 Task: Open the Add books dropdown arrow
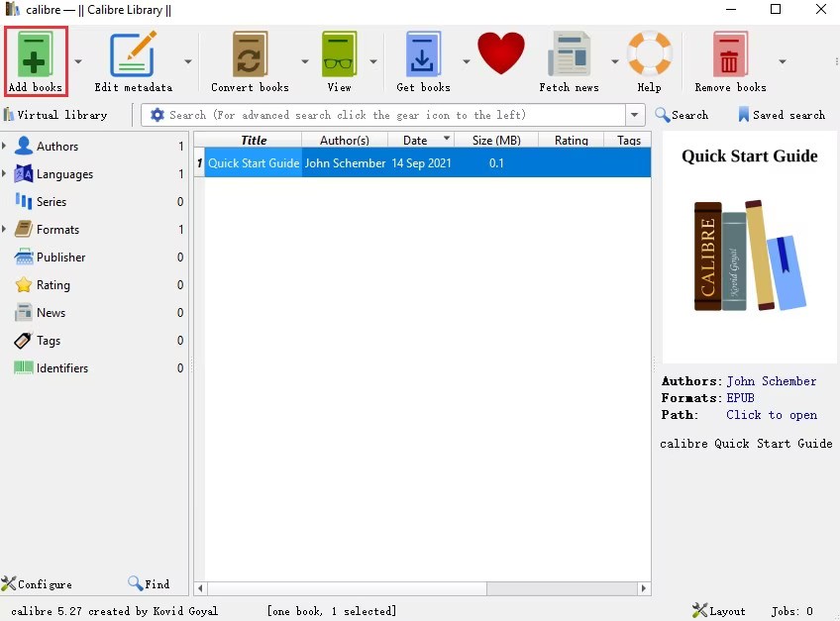[x=78, y=61]
